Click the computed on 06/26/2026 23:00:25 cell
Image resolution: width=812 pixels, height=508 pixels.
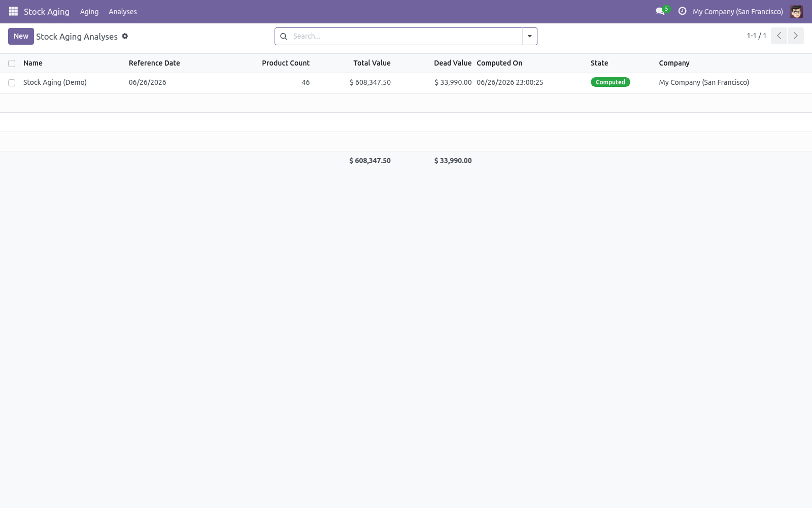(510, 82)
